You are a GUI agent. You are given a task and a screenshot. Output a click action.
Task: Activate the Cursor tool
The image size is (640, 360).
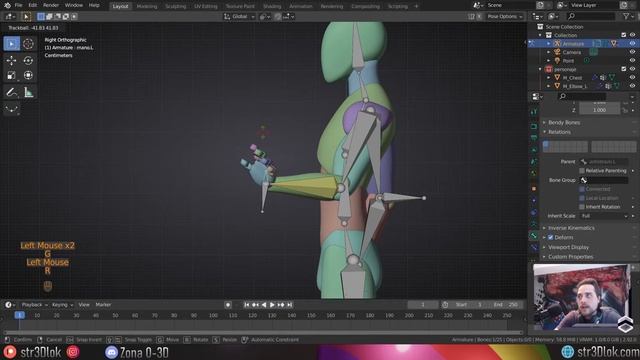(28, 44)
